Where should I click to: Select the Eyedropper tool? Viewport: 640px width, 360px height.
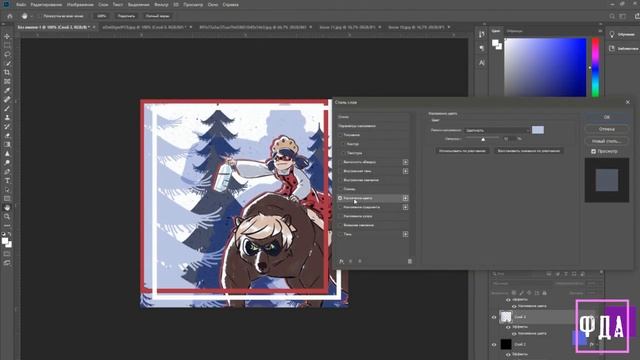[x=7, y=90]
